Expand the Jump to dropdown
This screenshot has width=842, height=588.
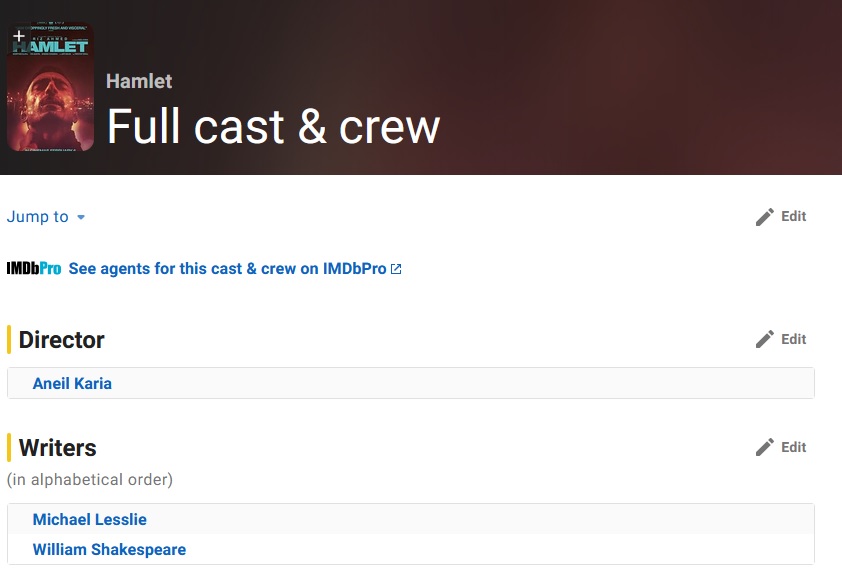(x=46, y=216)
